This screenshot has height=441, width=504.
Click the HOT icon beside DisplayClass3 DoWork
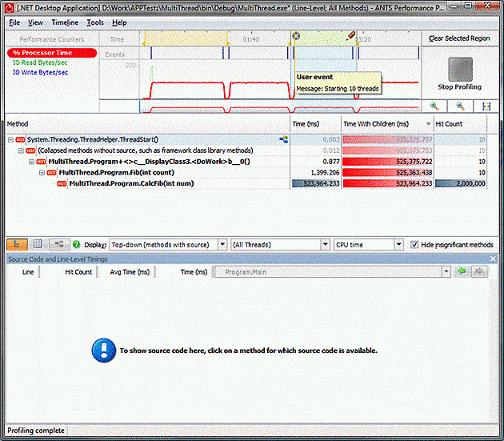(x=41, y=162)
